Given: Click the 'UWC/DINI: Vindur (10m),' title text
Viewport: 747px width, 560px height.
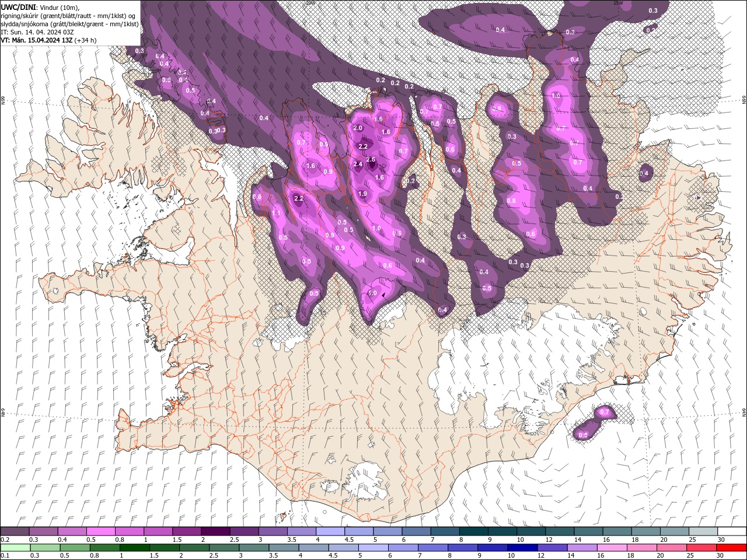Looking at the screenshot, I should click(x=39, y=7).
